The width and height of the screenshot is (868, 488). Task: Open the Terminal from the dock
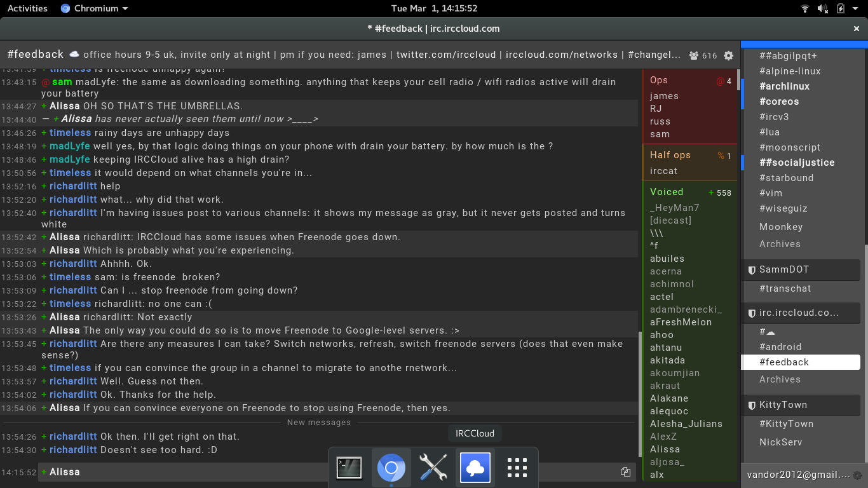[x=349, y=468]
